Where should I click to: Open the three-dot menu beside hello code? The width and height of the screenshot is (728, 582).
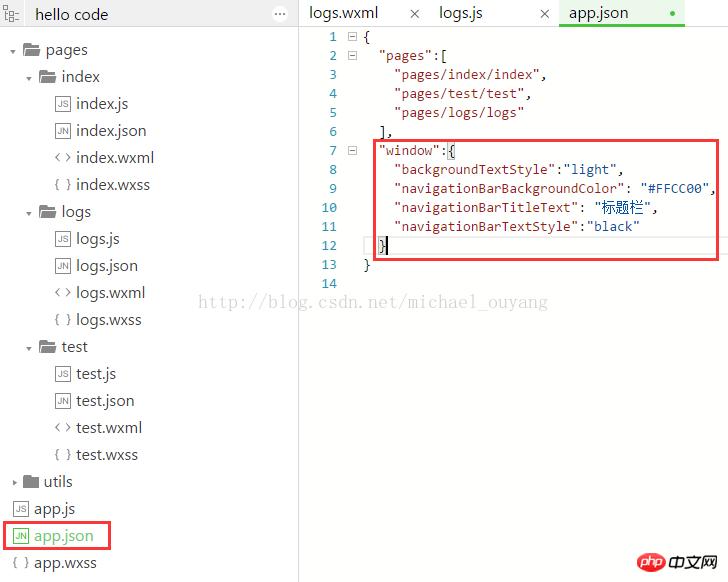[280, 14]
